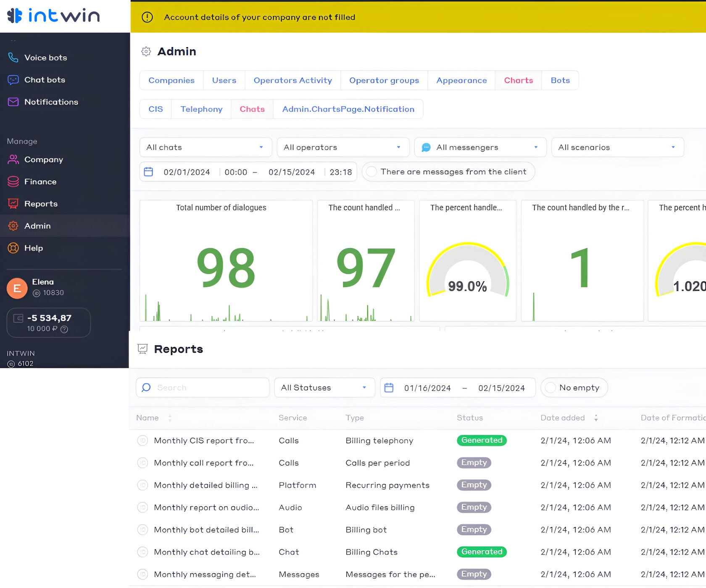
Task: Open the Telephony charts sub-tab
Action: coord(201,109)
